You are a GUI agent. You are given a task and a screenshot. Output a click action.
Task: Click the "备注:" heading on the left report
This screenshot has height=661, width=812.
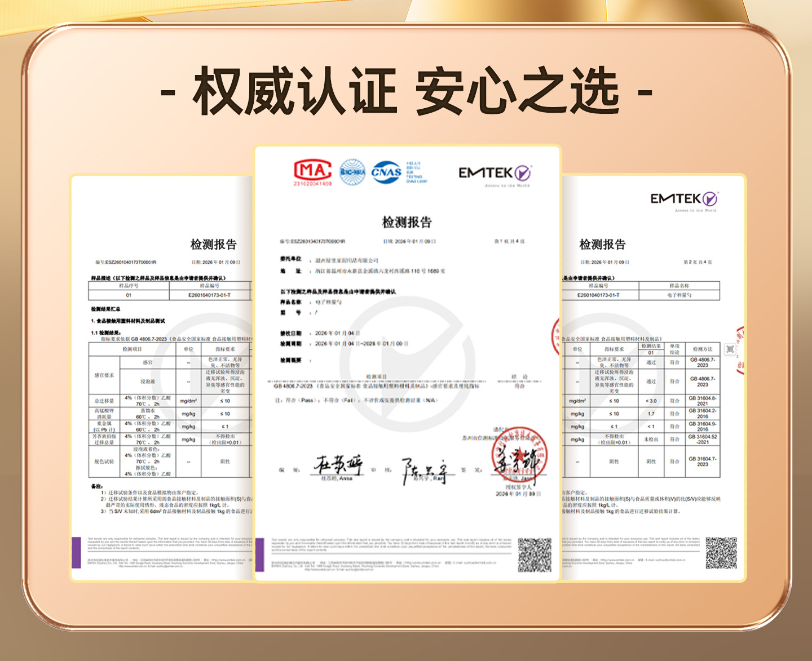[x=97, y=486]
